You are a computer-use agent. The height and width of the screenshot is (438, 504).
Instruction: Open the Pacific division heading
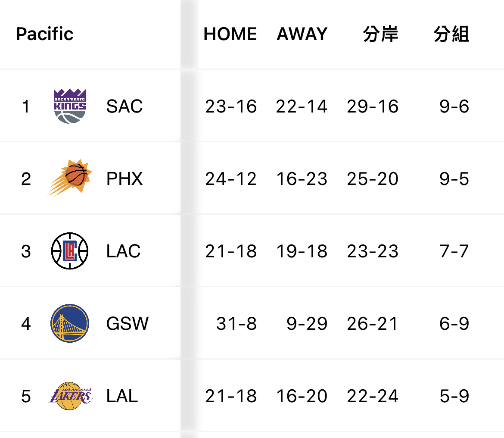pyautogui.click(x=45, y=34)
